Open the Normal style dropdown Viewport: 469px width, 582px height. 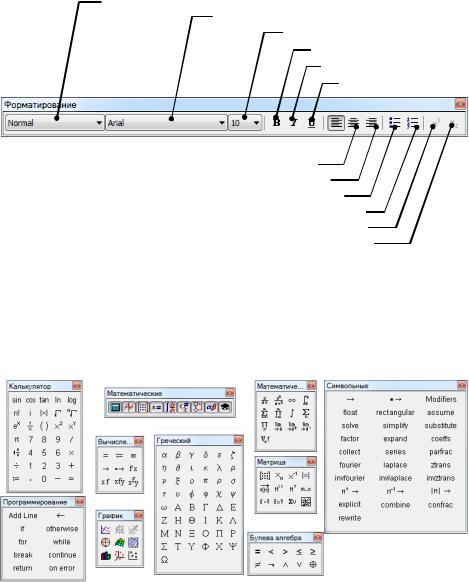[55, 122]
